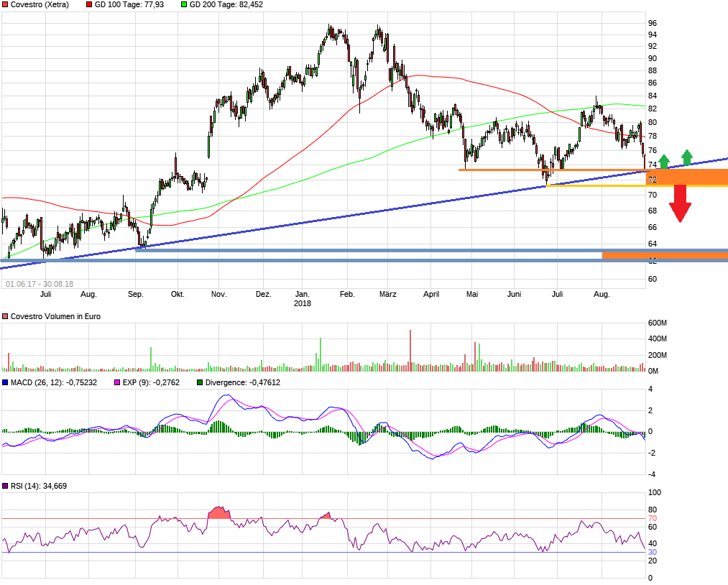
Task: Click the 'Covestro (Xetra)' legend label
Action: pyautogui.click(x=40, y=4)
